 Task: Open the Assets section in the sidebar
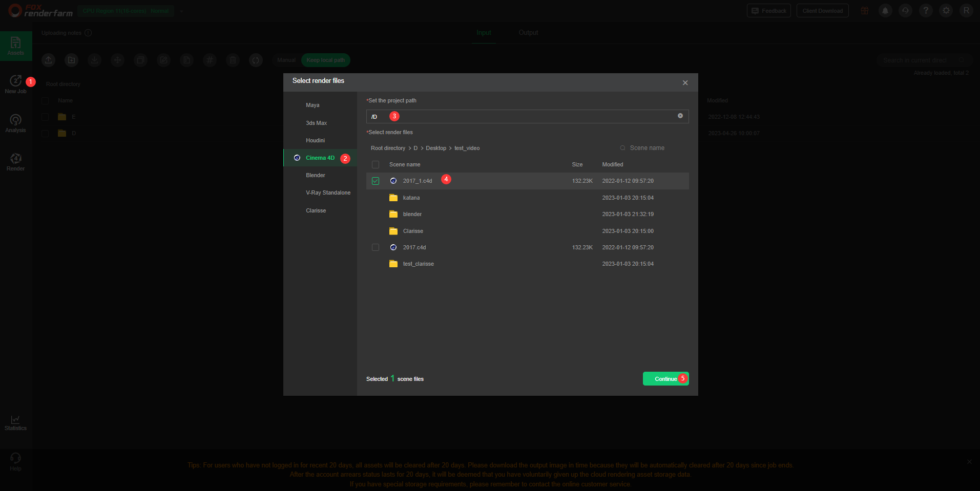point(16,46)
